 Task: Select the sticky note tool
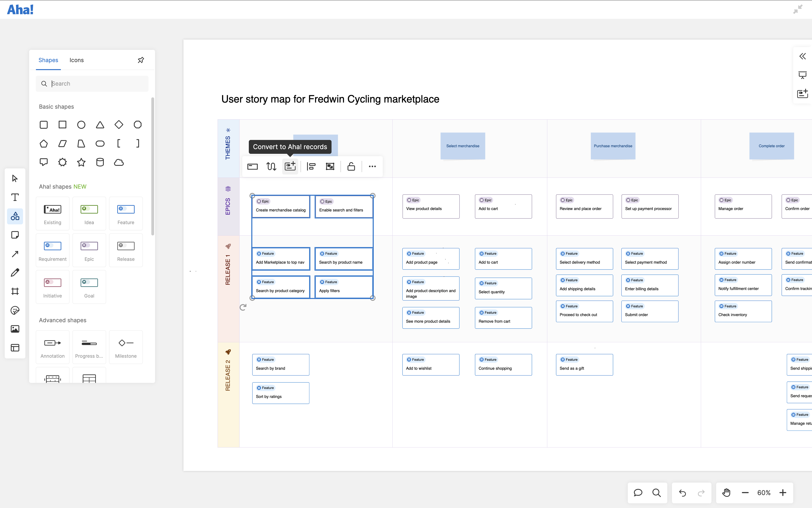point(15,235)
